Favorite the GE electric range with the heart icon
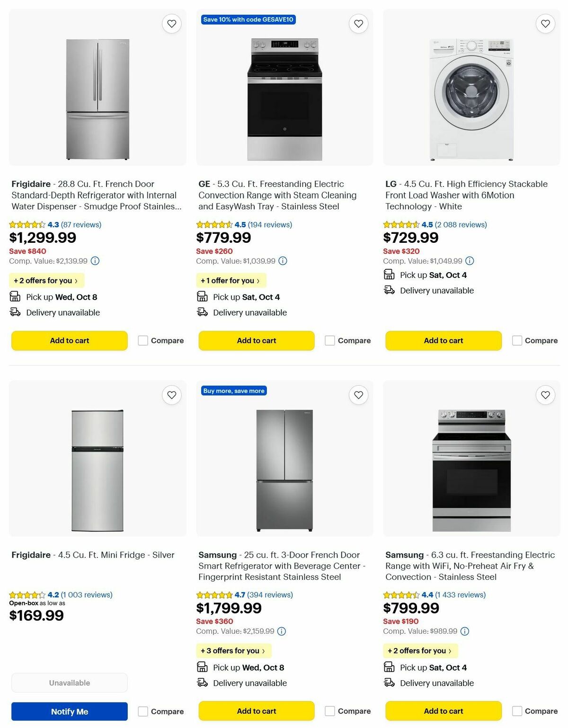568x728 pixels. tap(359, 23)
